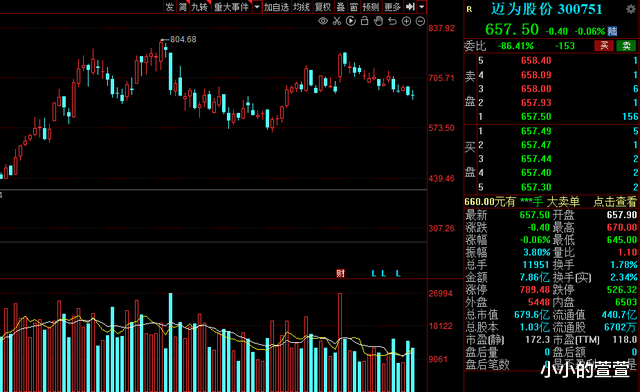Click the 叠 overlay button
The image size is (640, 392).
(341, 7)
